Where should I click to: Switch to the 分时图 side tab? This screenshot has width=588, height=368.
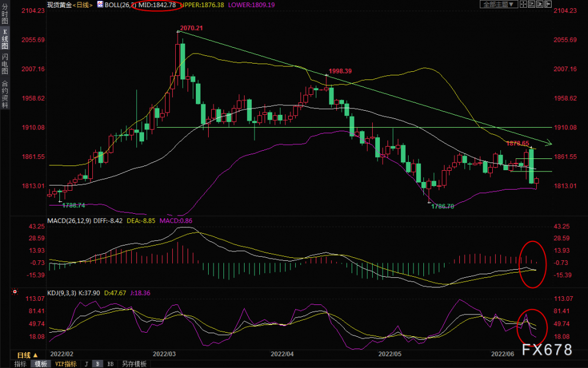click(x=5, y=14)
